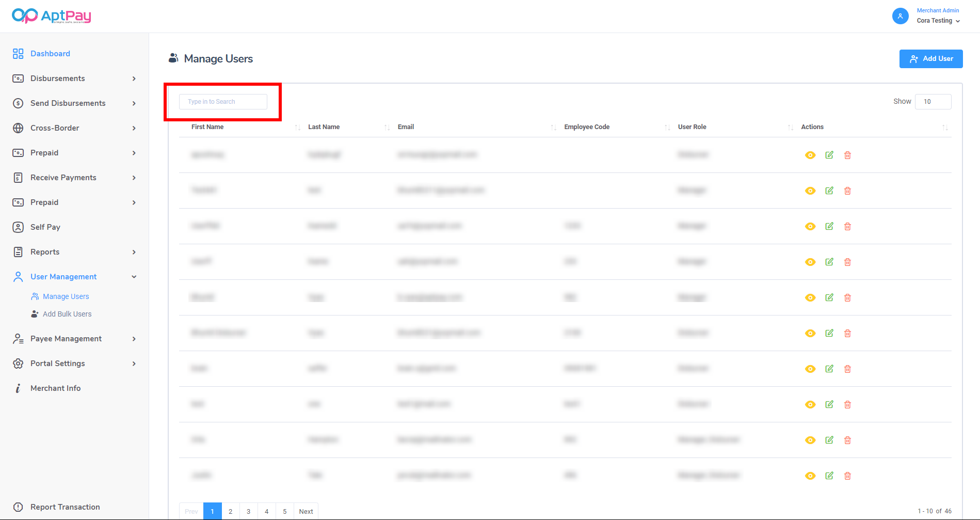Image resolution: width=980 pixels, height=520 pixels.
Task: Open the Cora Testing account dropdown
Action: point(938,21)
